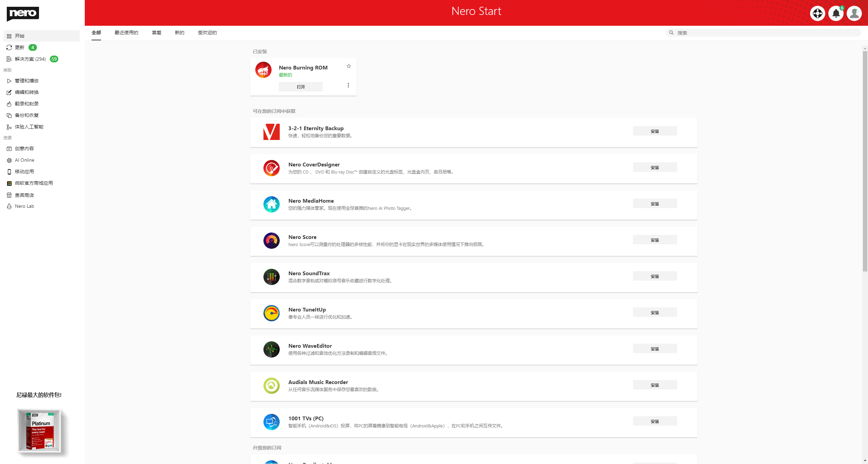Screen dimensions: 868x464
Task: Open 翻录和刻录 category
Action: pos(41,104)
